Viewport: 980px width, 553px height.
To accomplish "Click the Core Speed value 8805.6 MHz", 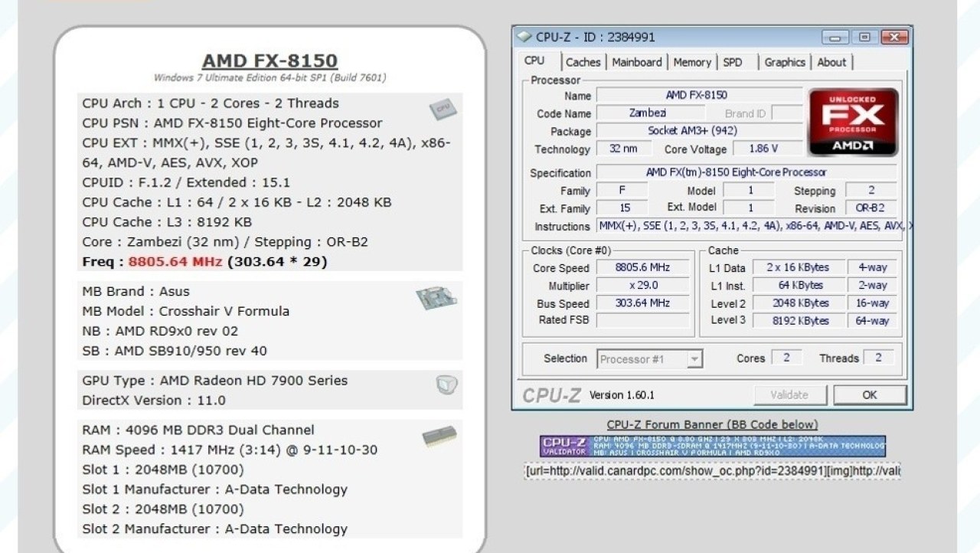I will point(642,268).
